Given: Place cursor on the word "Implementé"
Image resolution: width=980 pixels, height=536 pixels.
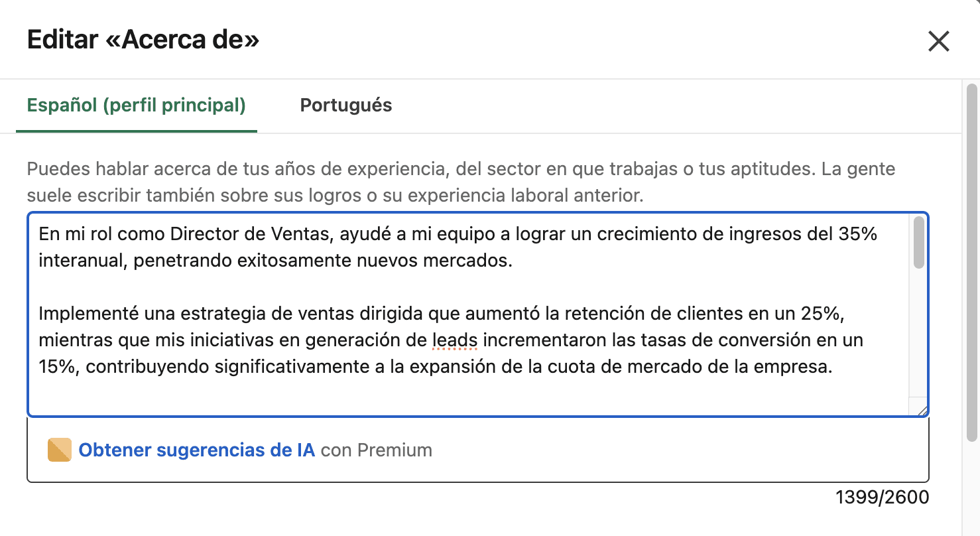Looking at the screenshot, I should pos(82,314).
